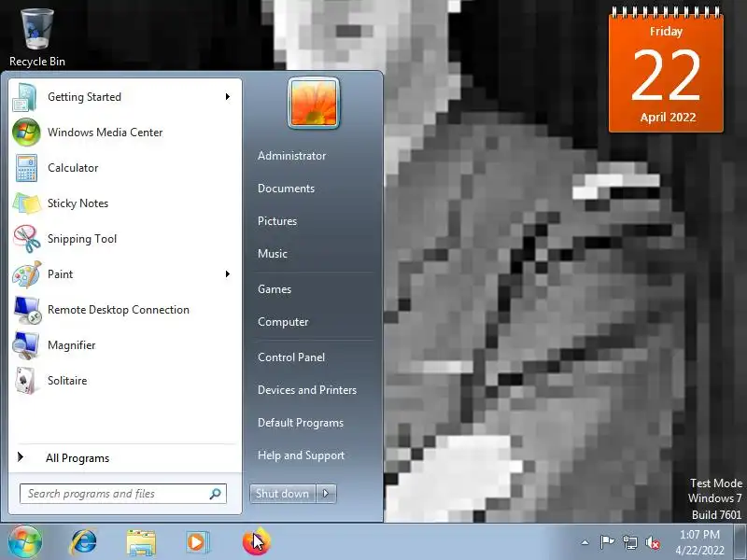Open shut down options arrow

pyautogui.click(x=326, y=494)
